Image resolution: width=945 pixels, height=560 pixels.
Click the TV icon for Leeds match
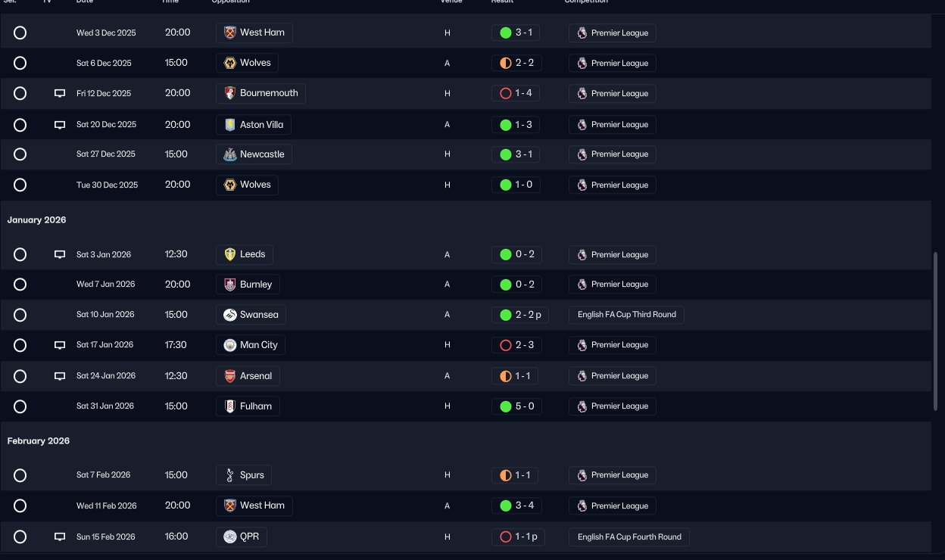point(60,255)
